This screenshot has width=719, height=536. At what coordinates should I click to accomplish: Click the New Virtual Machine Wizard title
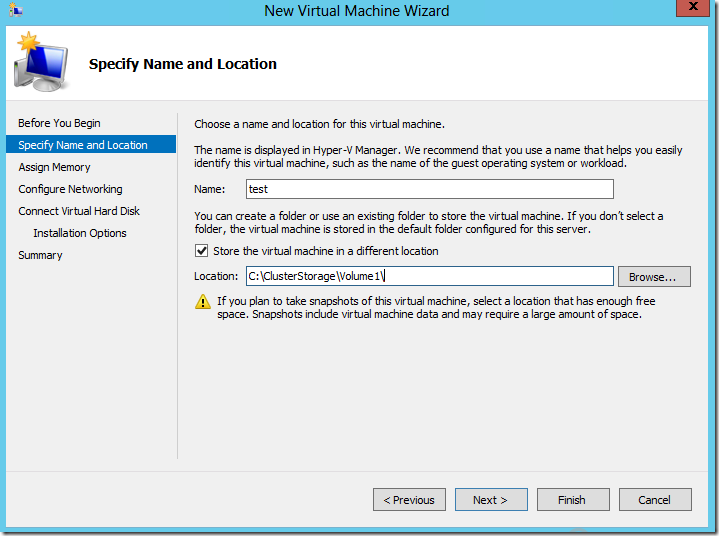[x=357, y=11]
